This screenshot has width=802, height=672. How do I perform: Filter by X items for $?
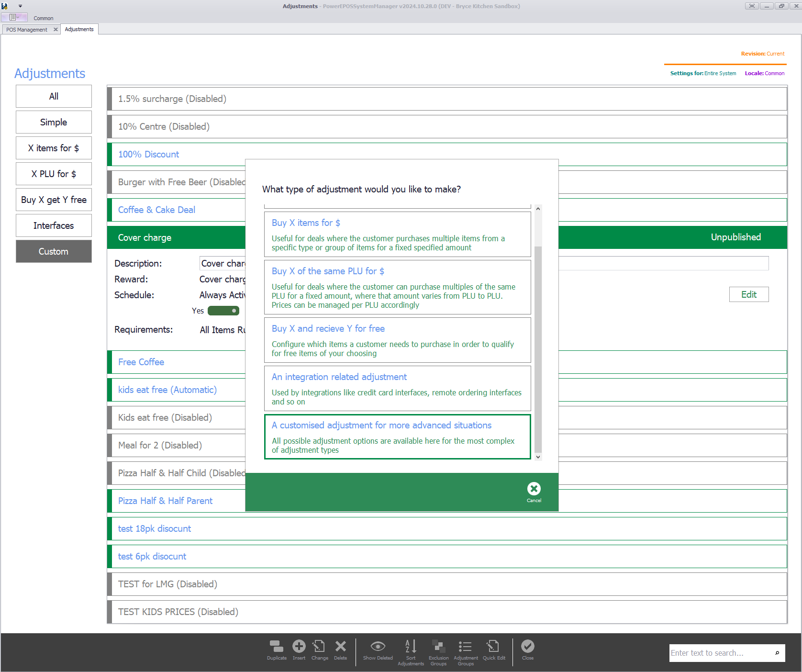(54, 148)
